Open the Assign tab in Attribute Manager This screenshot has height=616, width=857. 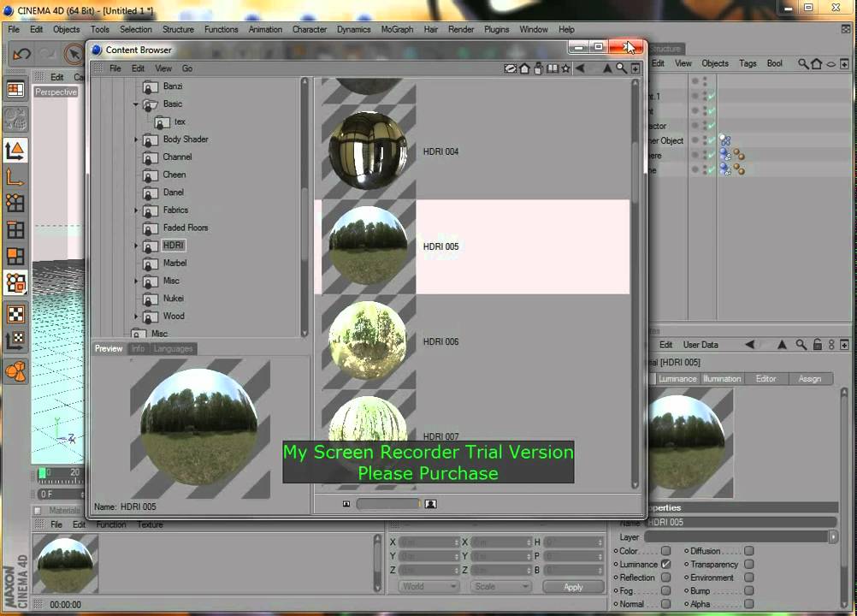pos(809,379)
